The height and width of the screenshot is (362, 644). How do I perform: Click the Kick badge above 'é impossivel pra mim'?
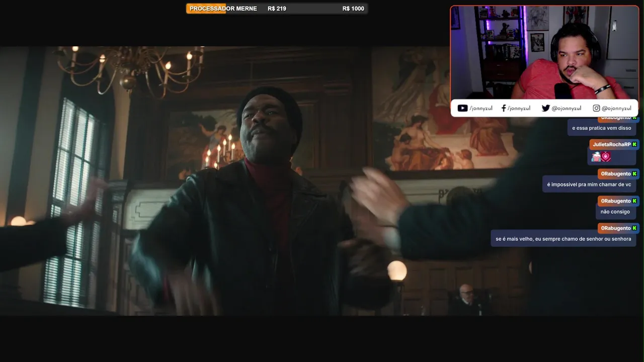(634, 173)
